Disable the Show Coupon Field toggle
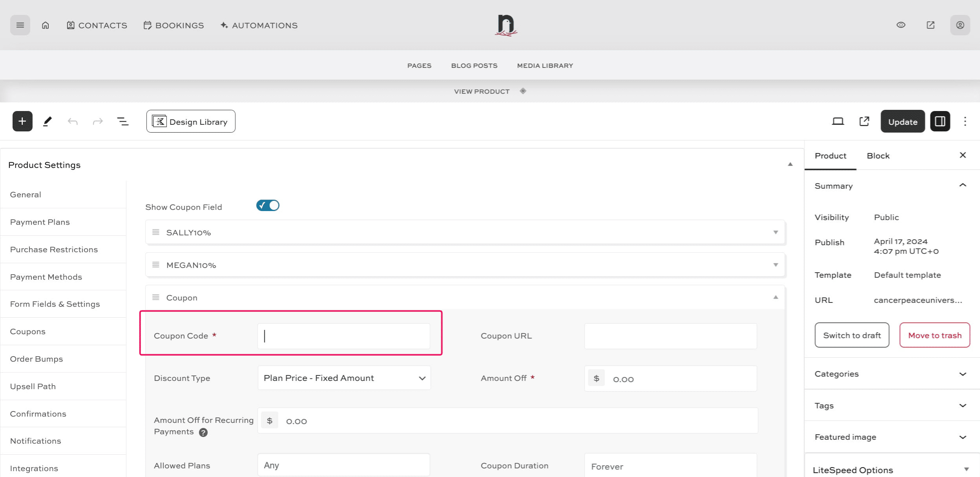 [268, 206]
